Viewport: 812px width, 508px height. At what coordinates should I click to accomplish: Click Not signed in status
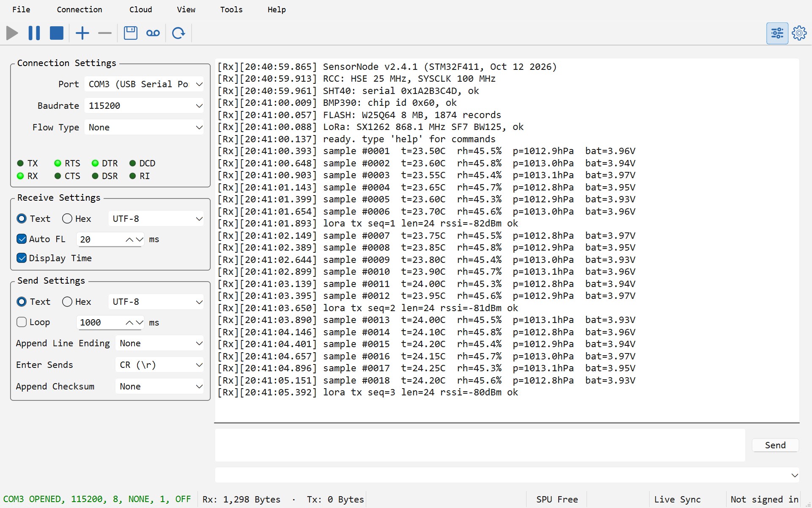pos(765,500)
